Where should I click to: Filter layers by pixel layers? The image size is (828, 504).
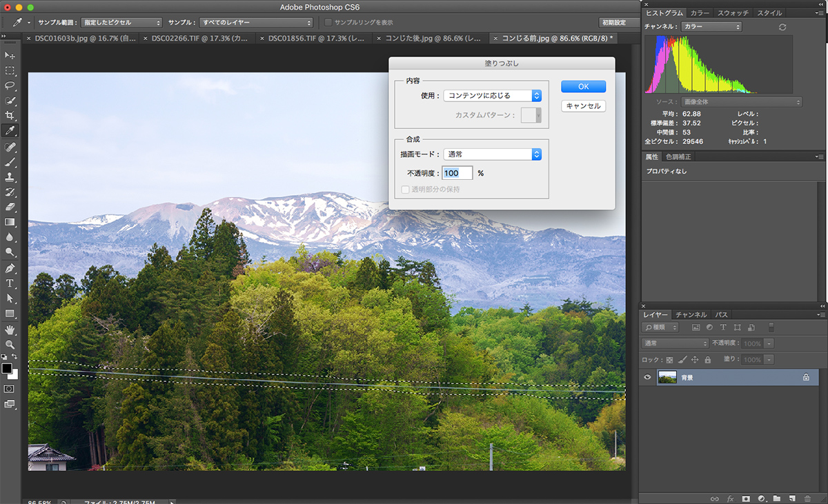pos(696,327)
